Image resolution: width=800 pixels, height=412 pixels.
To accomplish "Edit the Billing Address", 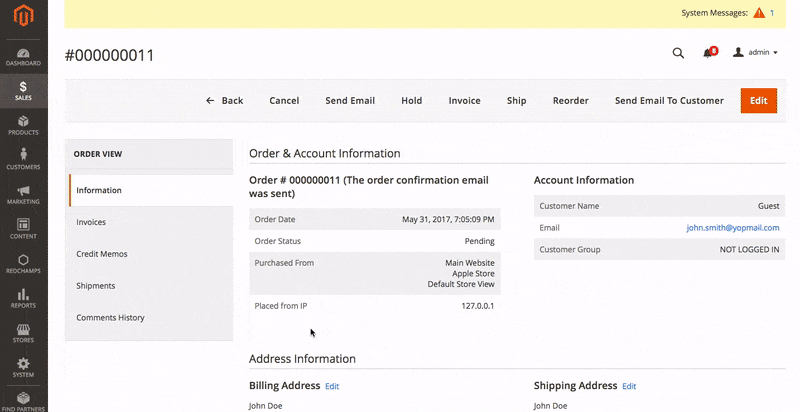I will 332,387.
